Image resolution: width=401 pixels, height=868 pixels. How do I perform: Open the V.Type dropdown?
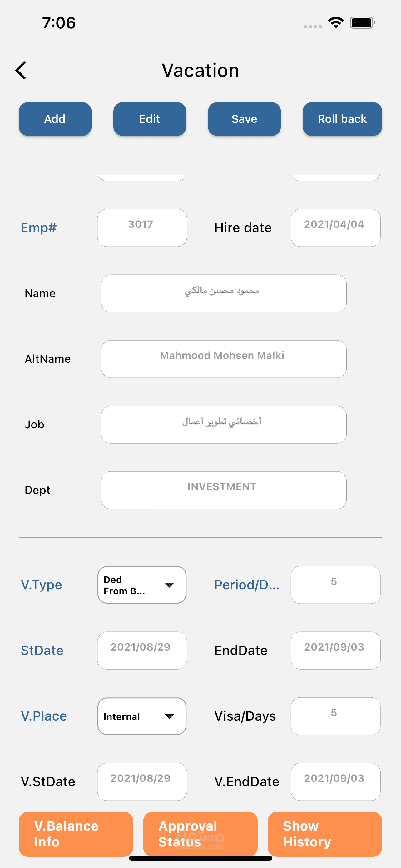point(142,585)
